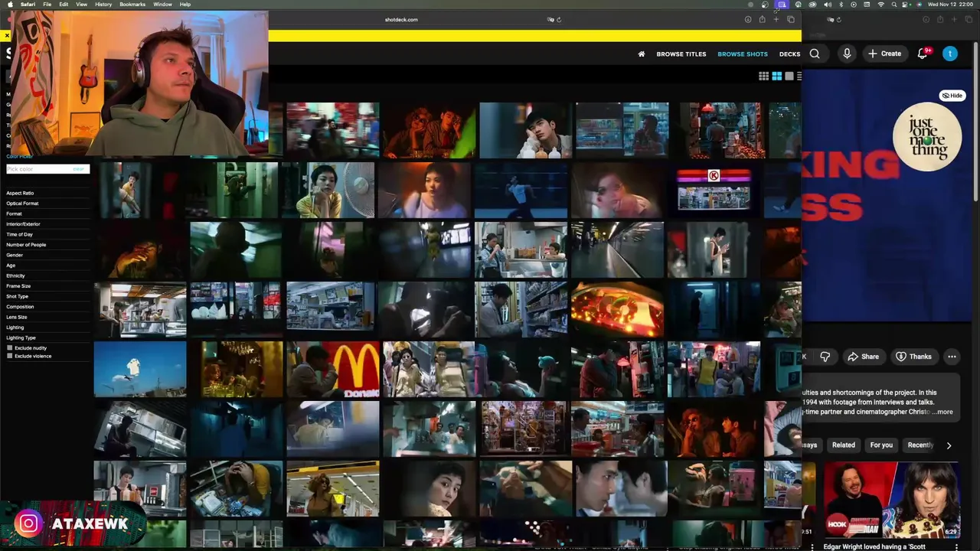Reload page in the YouTube Safari window
The width and height of the screenshot is (980, 551).
point(839,20)
